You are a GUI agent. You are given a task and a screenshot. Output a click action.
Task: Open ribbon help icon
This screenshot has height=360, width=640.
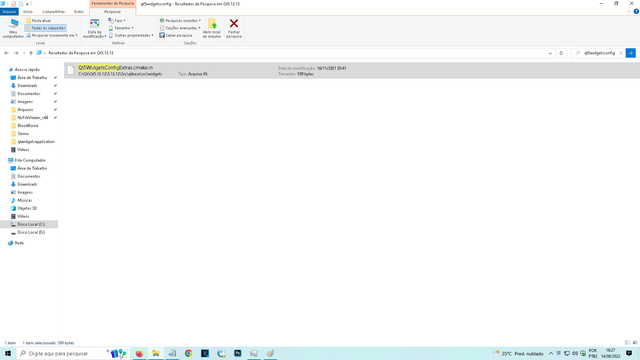(x=636, y=11)
